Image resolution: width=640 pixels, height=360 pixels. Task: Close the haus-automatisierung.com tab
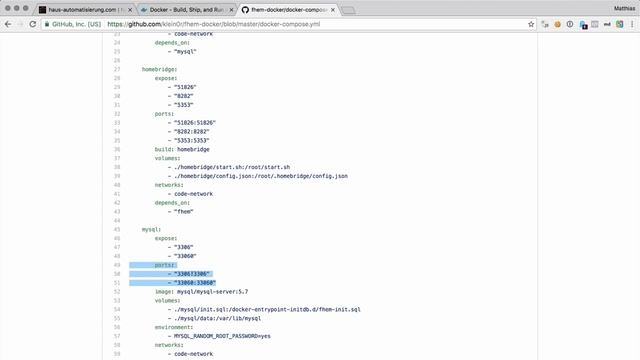(x=130, y=9)
